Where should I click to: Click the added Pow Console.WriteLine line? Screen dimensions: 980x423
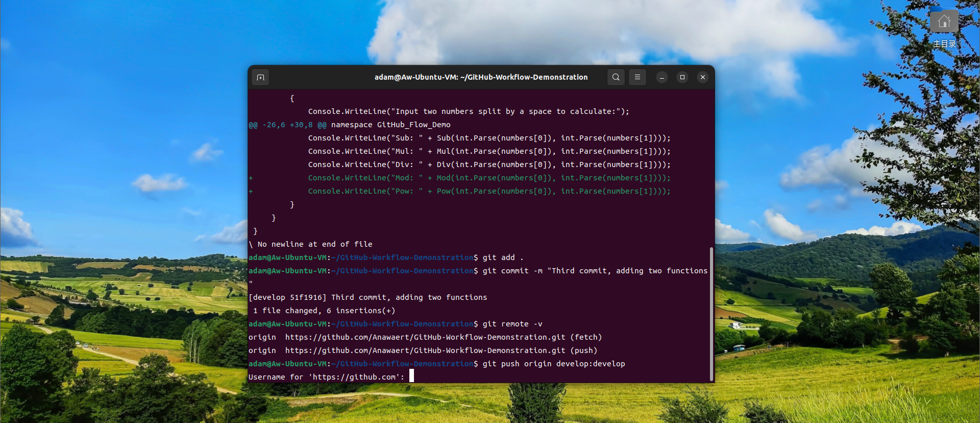pyautogui.click(x=488, y=191)
